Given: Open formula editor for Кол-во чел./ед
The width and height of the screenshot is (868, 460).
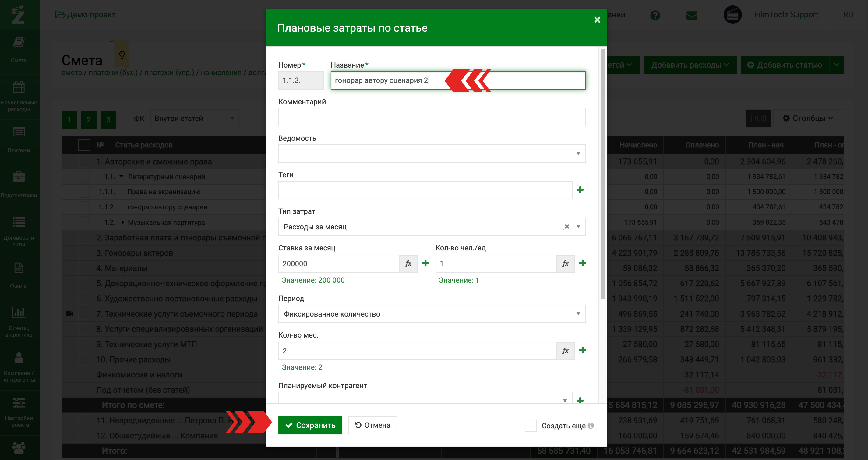Looking at the screenshot, I should 565,264.
